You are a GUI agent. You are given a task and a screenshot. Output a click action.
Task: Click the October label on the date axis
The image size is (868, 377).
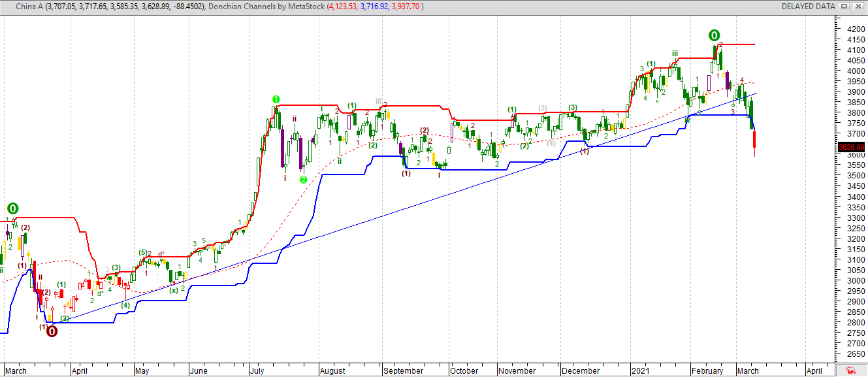[464, 370]
